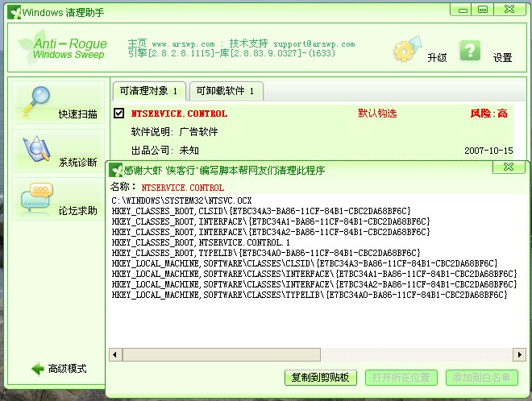
Task: Click the C:\WINDOWS\SYSTEM32\NTSVC.OCX line
Action: pos(181,200)
